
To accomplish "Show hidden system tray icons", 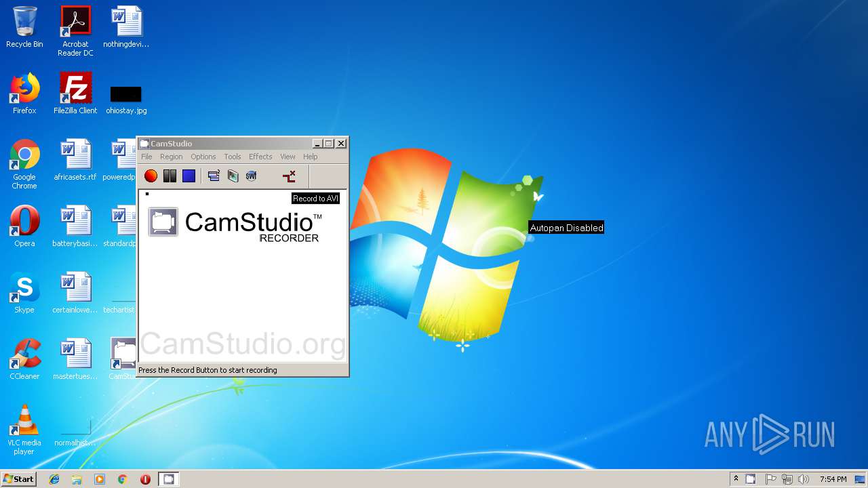I will (x=736, y=479).
